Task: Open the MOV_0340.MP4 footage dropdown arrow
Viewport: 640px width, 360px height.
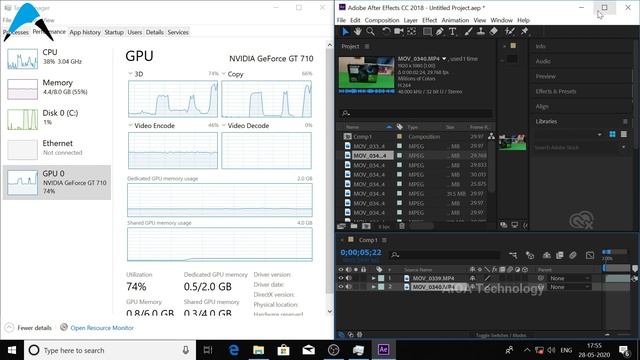Action: pos(444,59)
